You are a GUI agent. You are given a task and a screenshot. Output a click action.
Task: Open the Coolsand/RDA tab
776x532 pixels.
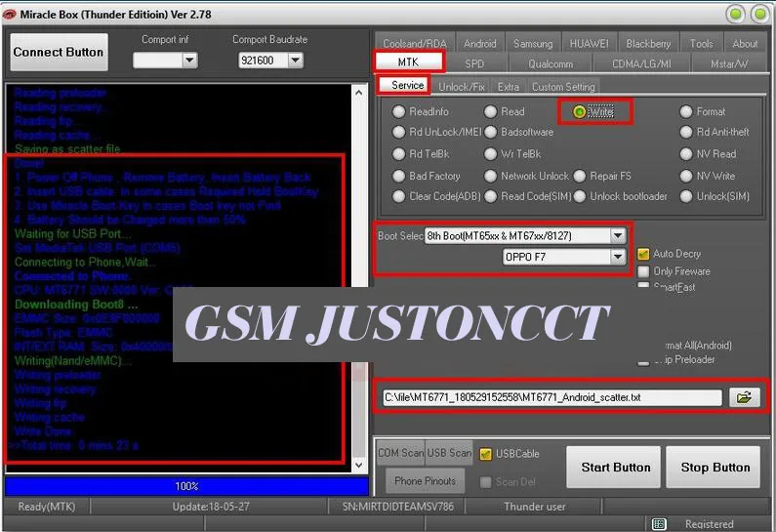[x=414, y=44]
